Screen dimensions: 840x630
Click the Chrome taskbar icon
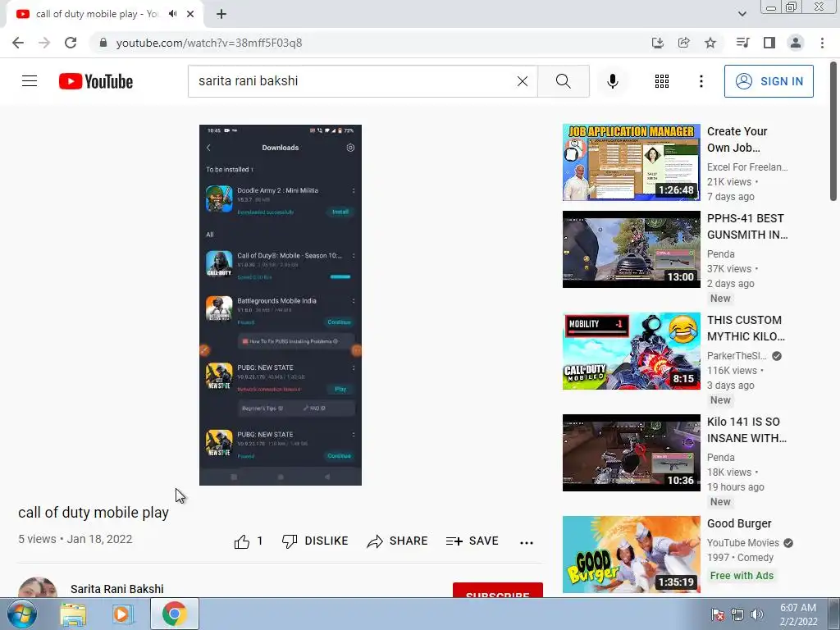175,614
